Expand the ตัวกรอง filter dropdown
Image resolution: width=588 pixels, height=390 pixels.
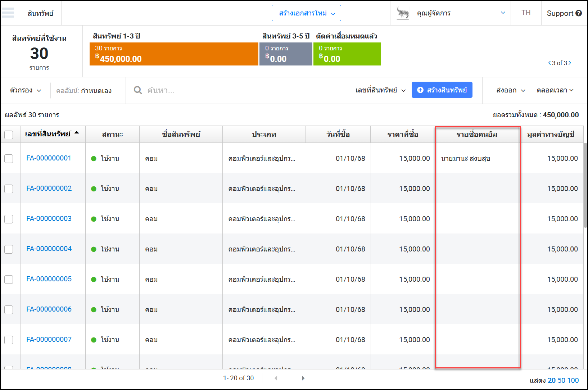26,90
